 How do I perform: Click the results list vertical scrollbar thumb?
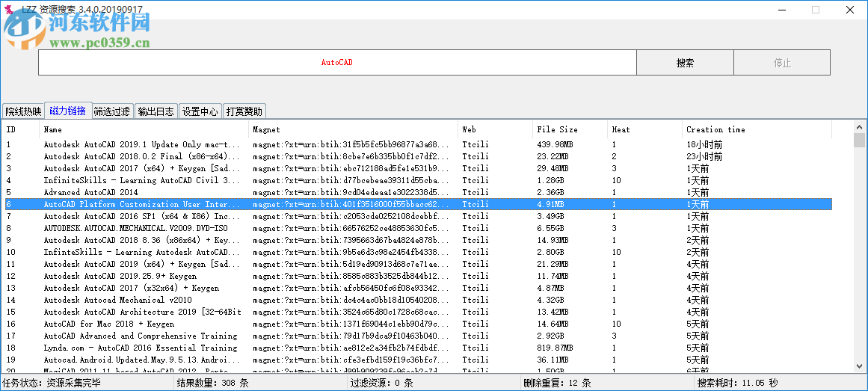pyautogui.click(x=859, y=140)
